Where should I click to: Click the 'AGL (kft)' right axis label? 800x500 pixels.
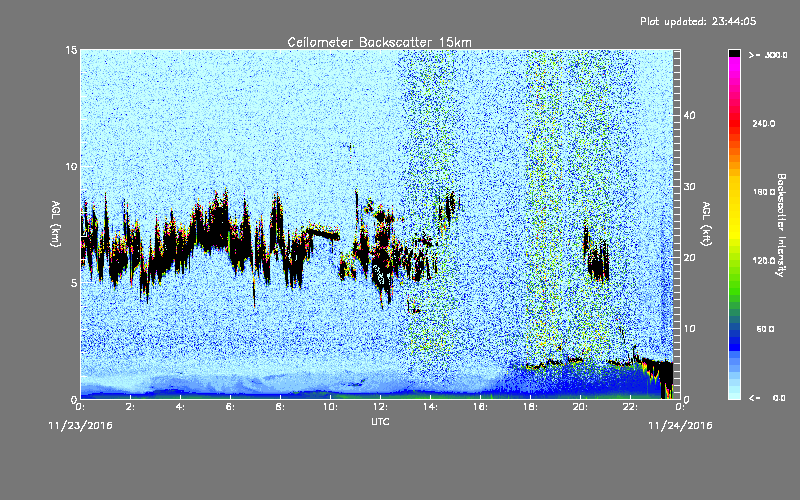[x=706, y=224]
